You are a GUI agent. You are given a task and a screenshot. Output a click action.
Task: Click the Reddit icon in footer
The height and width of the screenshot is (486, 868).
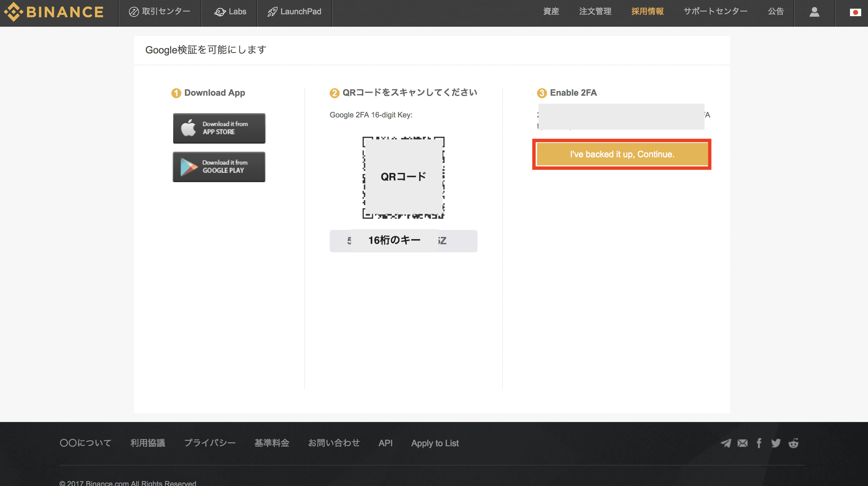coord(793,443)
